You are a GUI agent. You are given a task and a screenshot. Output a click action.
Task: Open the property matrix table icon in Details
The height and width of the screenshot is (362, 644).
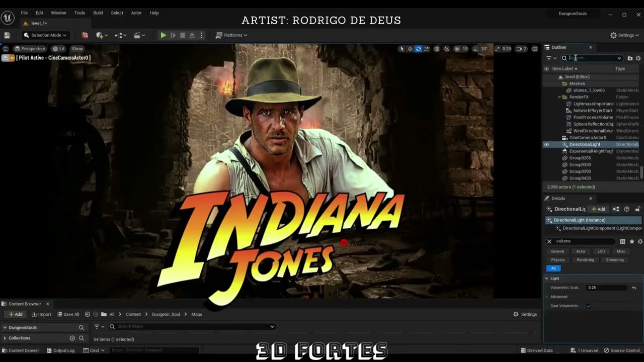(623, 242)
